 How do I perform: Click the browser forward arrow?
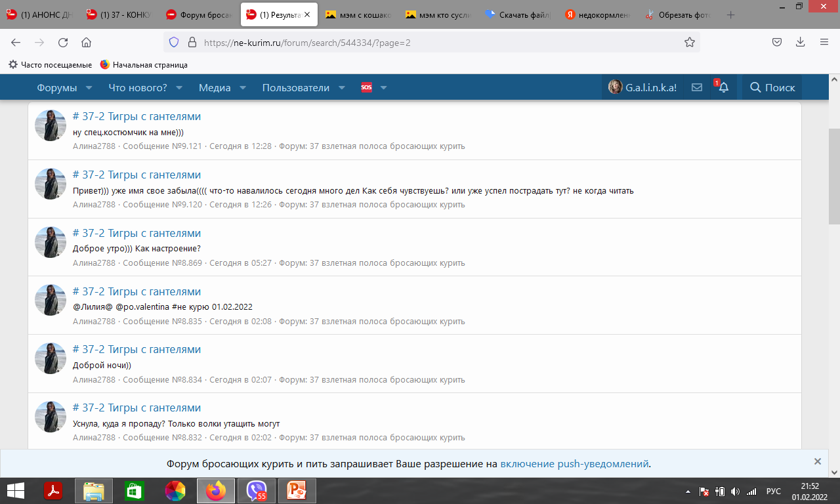click(x=39, y=42)
